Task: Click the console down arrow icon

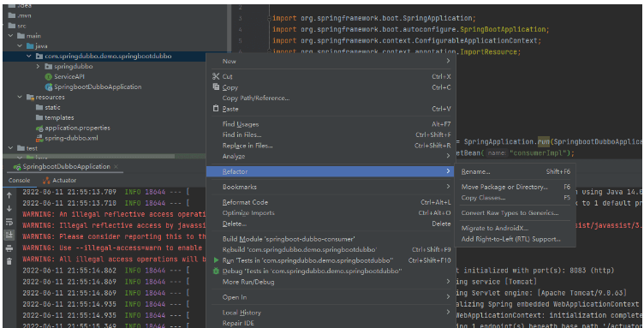Action: [9, 209]
